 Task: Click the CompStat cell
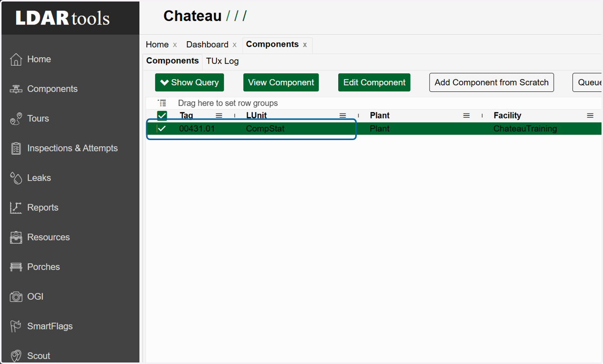[x=265, y=129]
